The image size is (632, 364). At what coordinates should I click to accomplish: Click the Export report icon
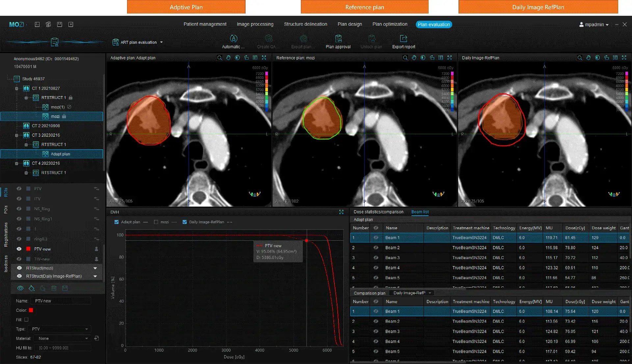coord(404,39)
